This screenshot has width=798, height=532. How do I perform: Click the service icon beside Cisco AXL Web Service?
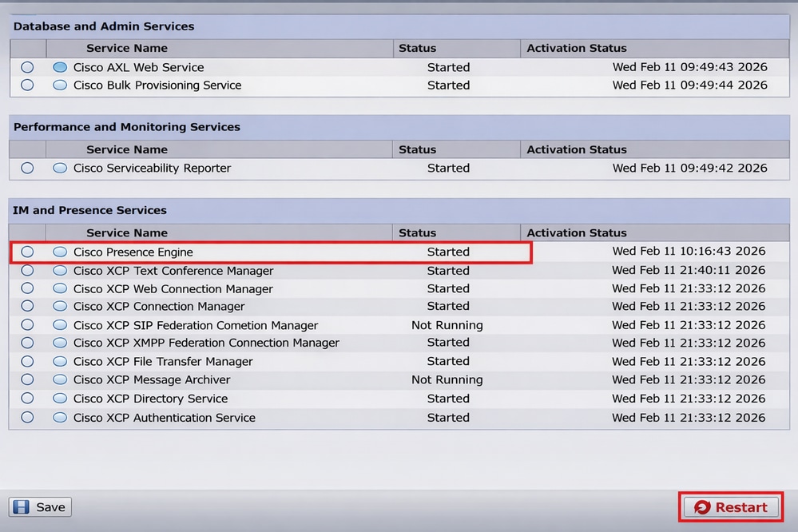tap(60, 68)
